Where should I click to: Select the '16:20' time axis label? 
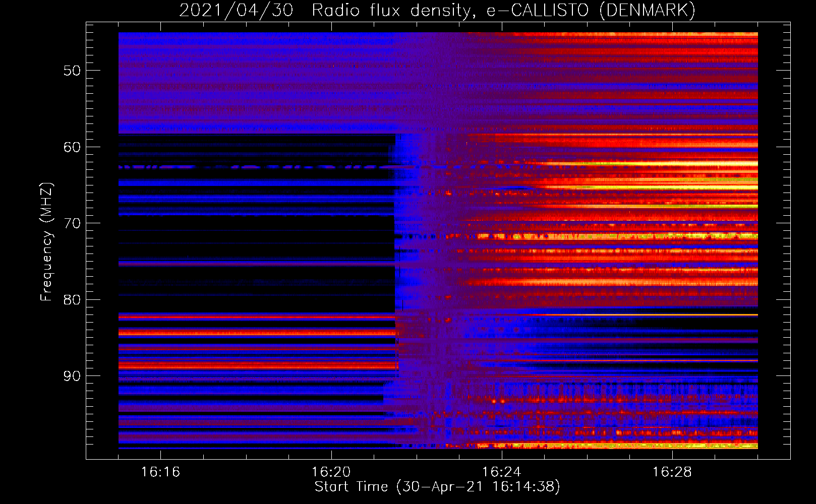point(331,472)
